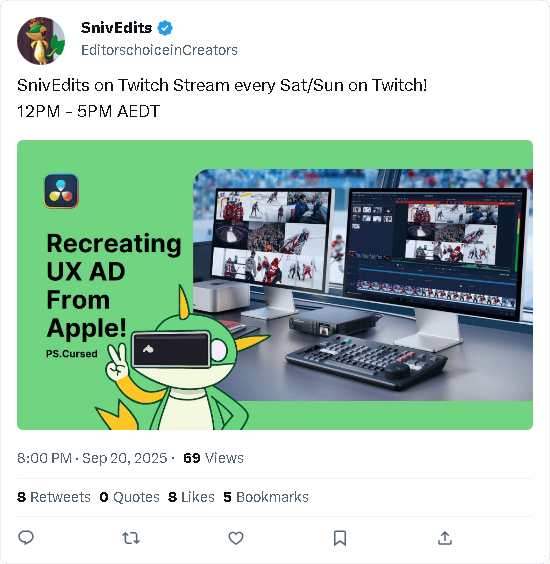
Task: View the 0 Quotes list
Action: point(129,497)
